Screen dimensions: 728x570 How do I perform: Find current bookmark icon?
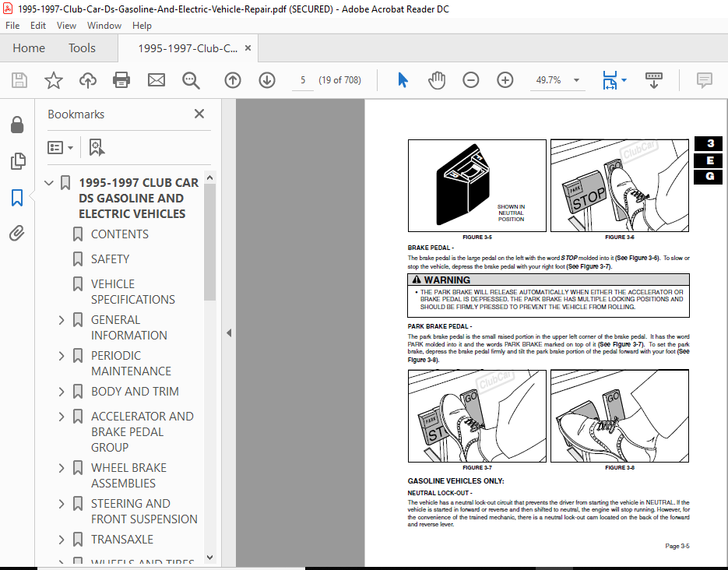pyautogui.click(x=97, y=148)
